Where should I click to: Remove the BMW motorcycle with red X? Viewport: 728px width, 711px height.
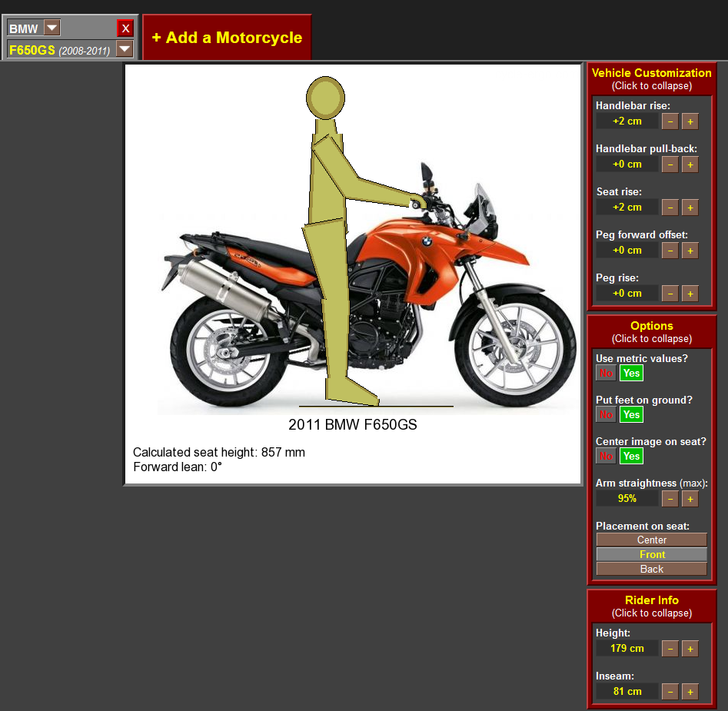point(125,28)
